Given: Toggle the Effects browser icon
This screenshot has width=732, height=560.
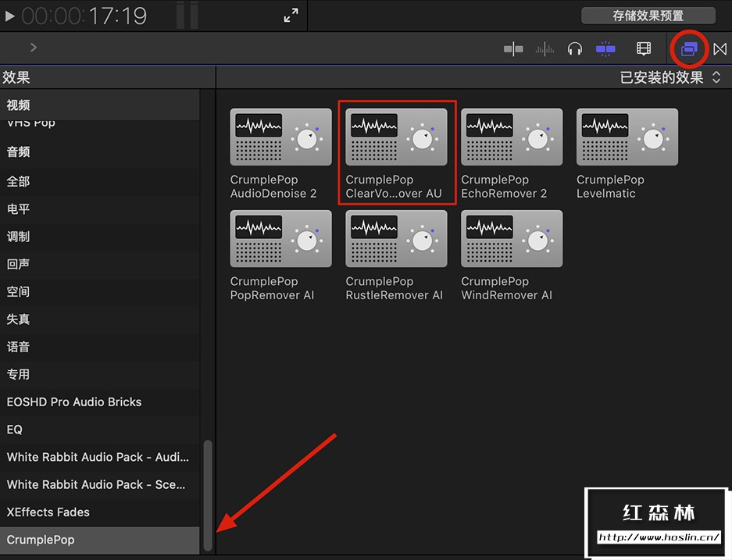Looking at the screenshot, I should (x=689, y=48).
